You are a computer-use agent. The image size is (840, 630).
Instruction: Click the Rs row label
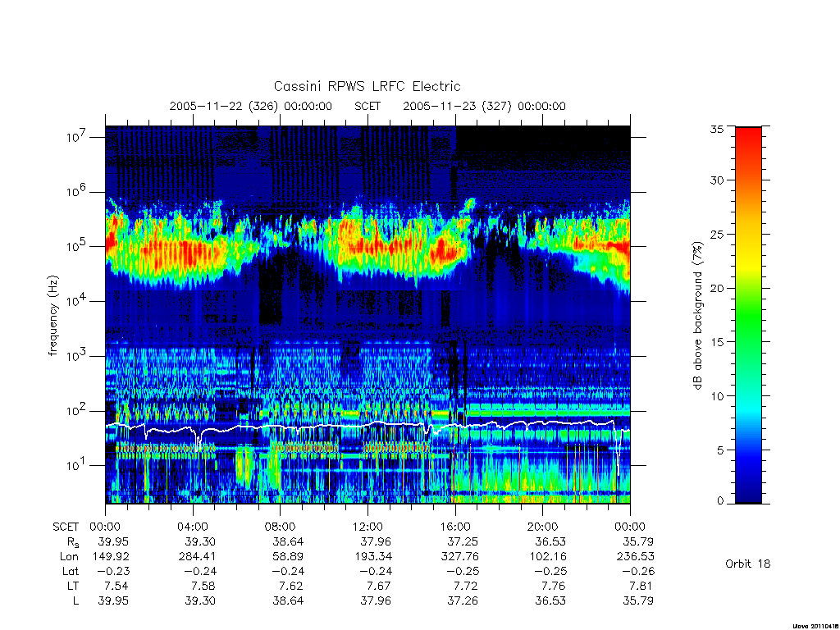point(73,542)
